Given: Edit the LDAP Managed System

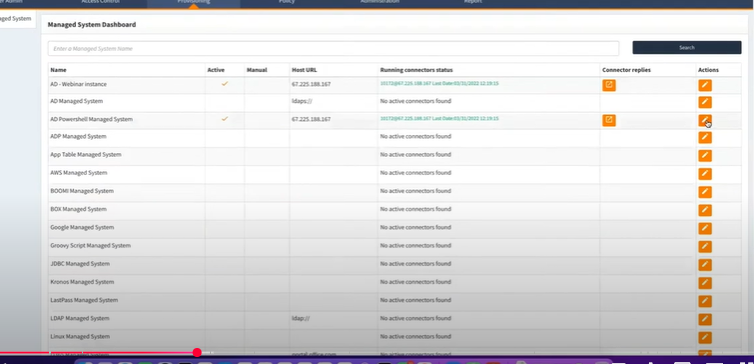Looking at the screenshot, I should tap(705, 319).
